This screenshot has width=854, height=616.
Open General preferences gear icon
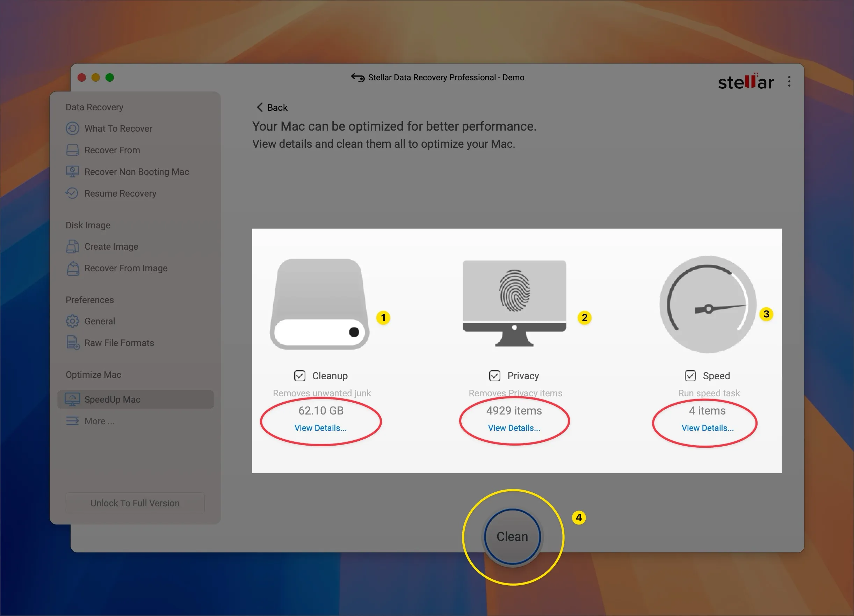72,321
